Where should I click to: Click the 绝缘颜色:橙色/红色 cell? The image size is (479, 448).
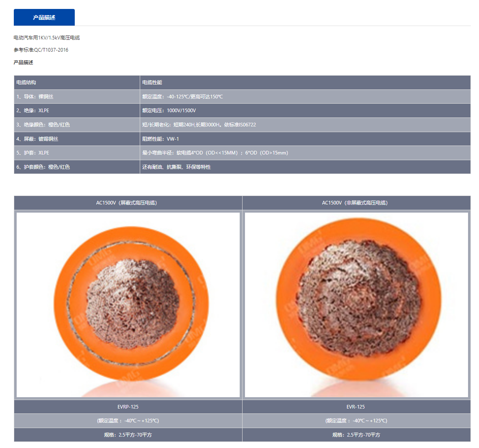[43, 125]
